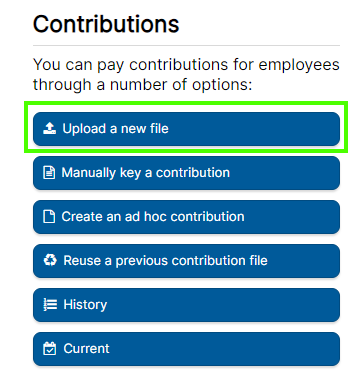The height and width of the screenshot is (382, 362).
Task: Click the word 'employees' in the description
Action: tap(299, 65)
